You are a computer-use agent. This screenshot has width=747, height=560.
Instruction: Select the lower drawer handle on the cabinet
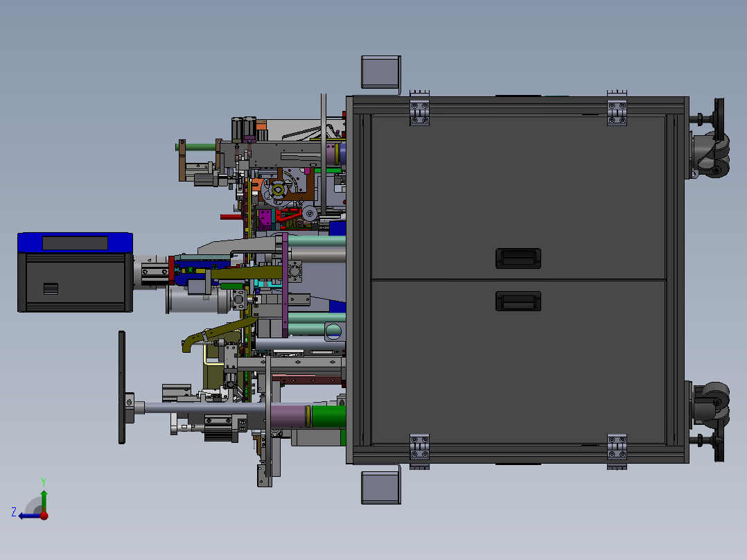(518, 301)
